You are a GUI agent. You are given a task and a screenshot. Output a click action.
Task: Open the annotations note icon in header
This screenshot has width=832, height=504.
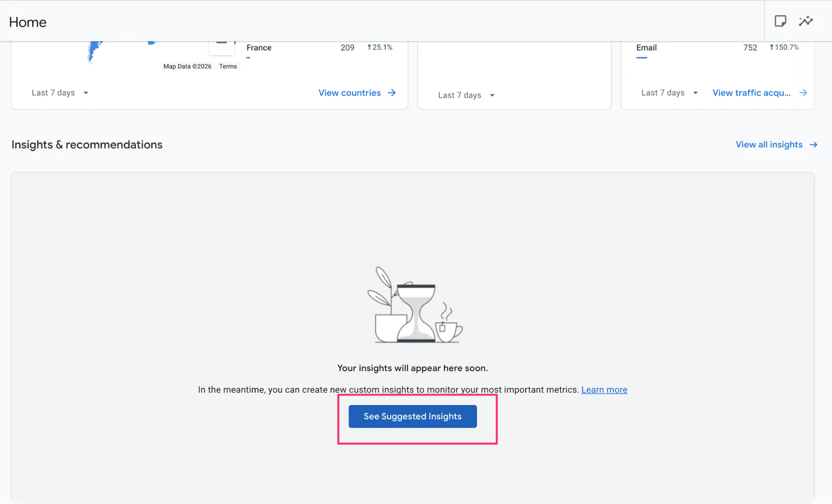780,21
